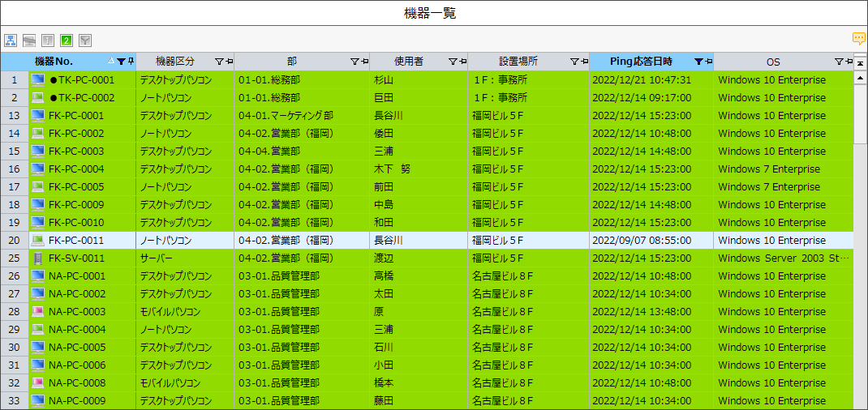The height and width of the screenshot is (410, 868).
Task: Click the gray number 1 toolbar icon
Action: [48, 40]
